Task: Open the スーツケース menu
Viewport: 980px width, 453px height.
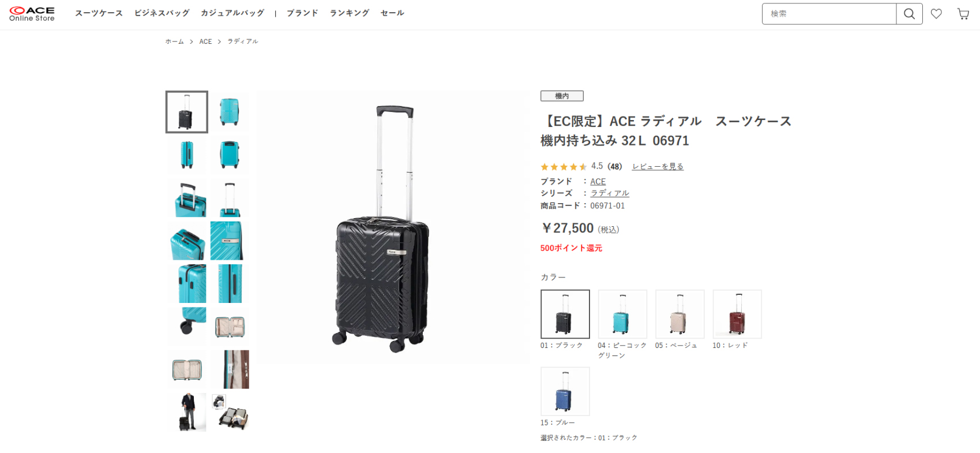Action: (x=99, y=13)
